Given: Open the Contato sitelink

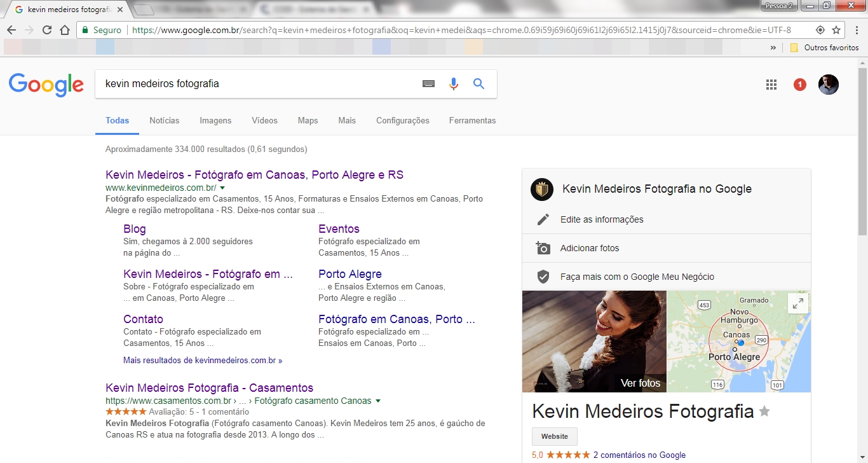Looking at the screenshot, I should [143, 319].
